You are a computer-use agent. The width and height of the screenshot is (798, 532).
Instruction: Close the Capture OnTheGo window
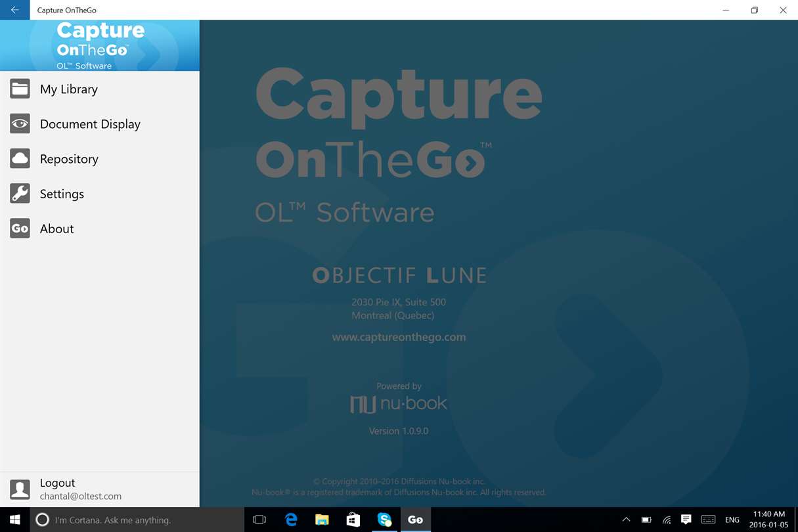(x=783, y=10)
